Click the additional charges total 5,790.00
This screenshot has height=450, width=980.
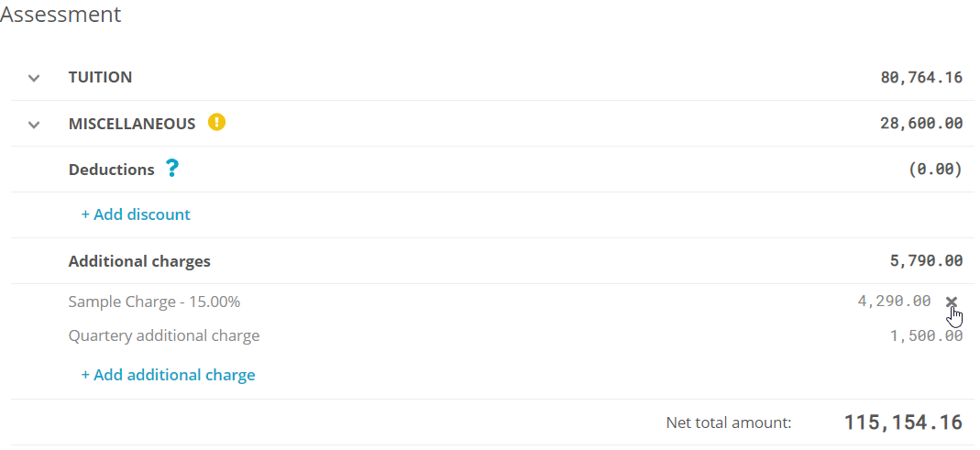pyautogui.click(x=926, y=261)
